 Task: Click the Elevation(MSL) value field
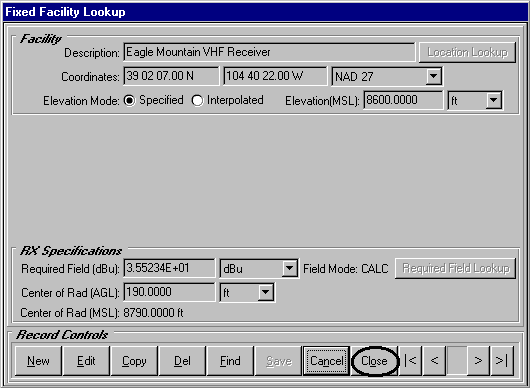tap(403, 100)
